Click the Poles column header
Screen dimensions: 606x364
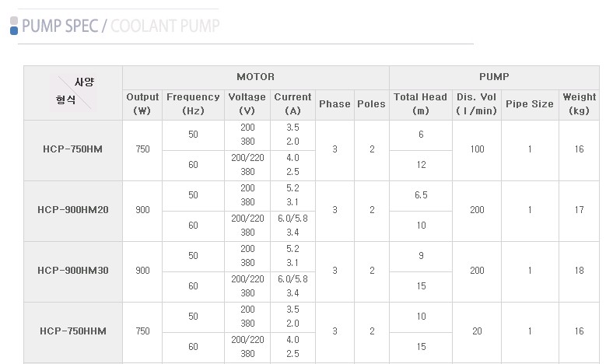tap(371, 104)
